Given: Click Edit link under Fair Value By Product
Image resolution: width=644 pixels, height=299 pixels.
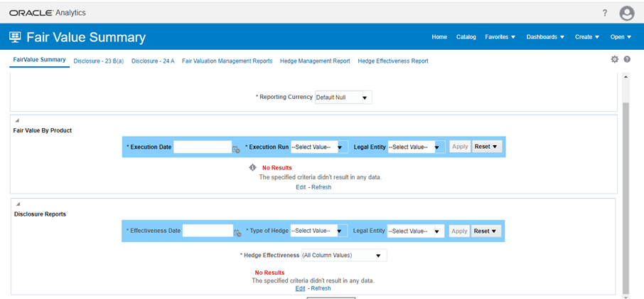Looking at the screenshot, I should point(301,187).
